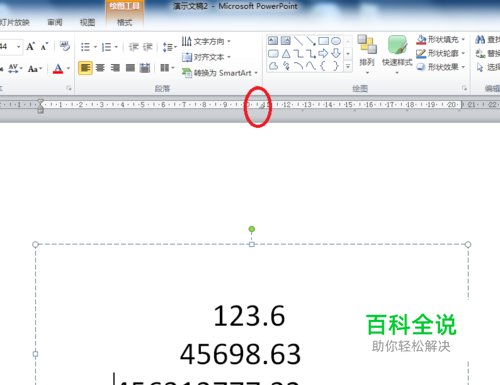This screenshot has height=385, width=500.
Task: Clear all formatting with the eraser icon
Action: (65, 46)
